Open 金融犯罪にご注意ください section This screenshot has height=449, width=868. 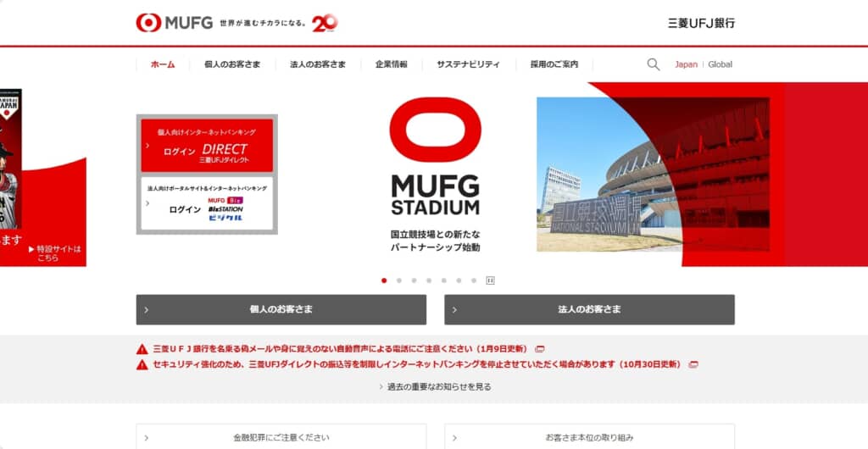point(281,437)
